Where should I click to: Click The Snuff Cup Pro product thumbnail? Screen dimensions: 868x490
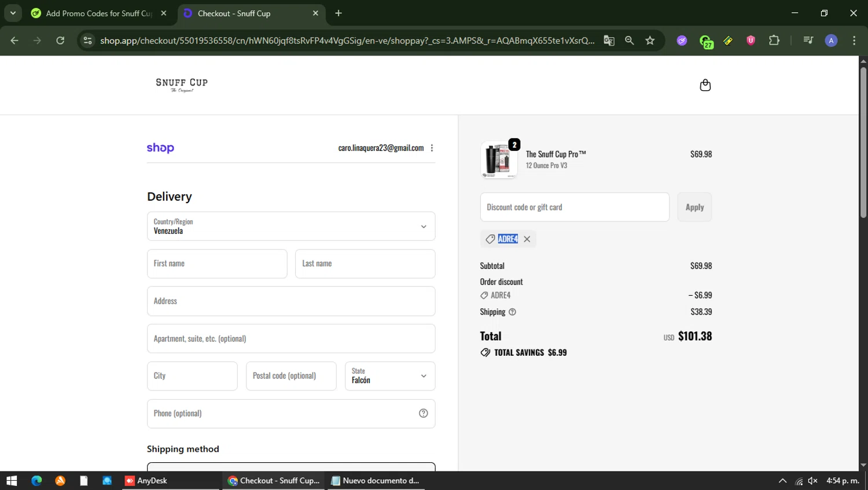click(499, 160)
